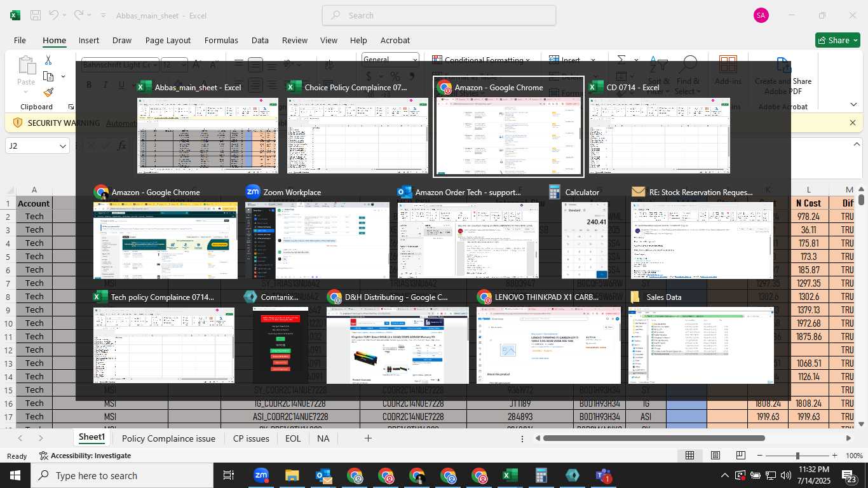Image resolution: width=868 pixels, height=488 pixels.
Task: Open Microsoft Teams from the taskbar
Action: (x=603, y=475)
